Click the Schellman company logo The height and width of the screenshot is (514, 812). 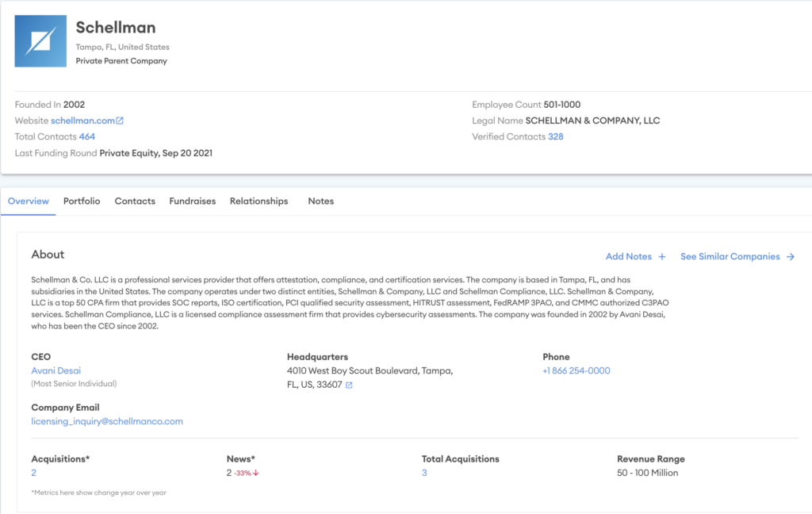(40, 41)
